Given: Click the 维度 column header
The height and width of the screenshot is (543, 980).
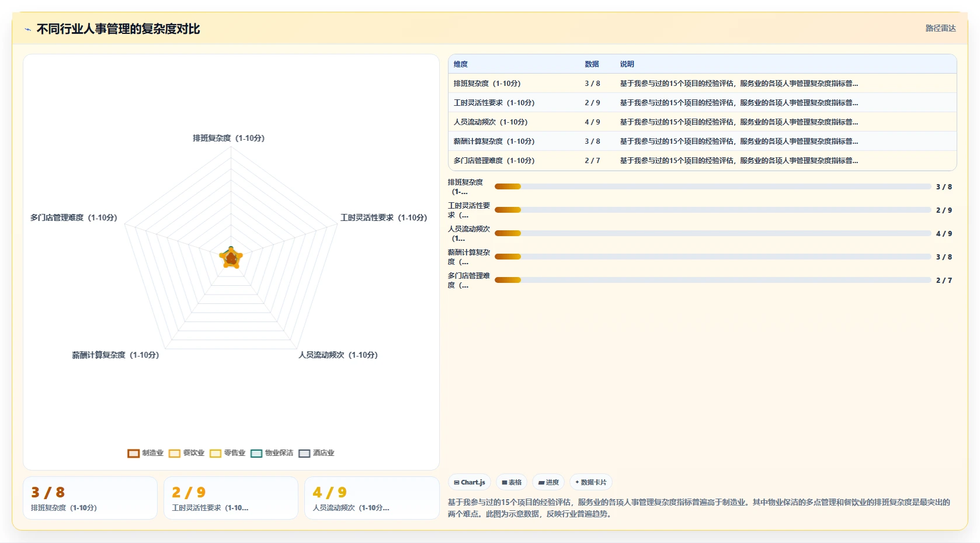Looking at the screenshot, I should tap(461, 64).
